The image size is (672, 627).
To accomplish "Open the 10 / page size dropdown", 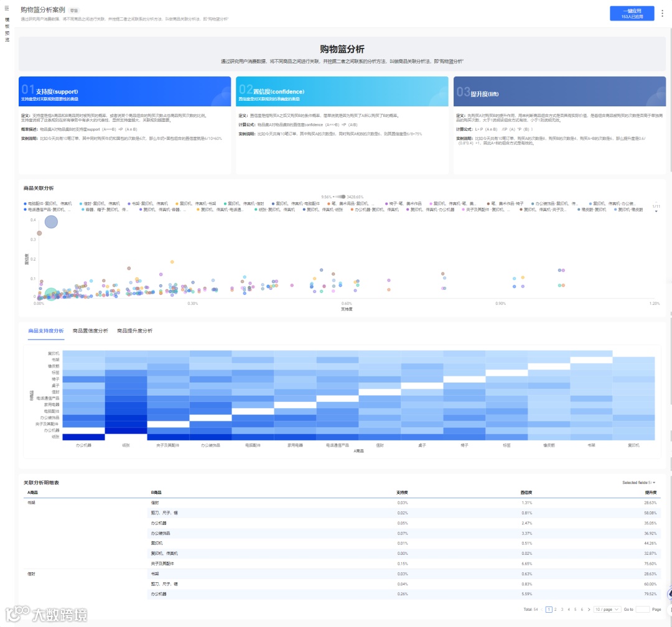I will click(x=607, y=610).
